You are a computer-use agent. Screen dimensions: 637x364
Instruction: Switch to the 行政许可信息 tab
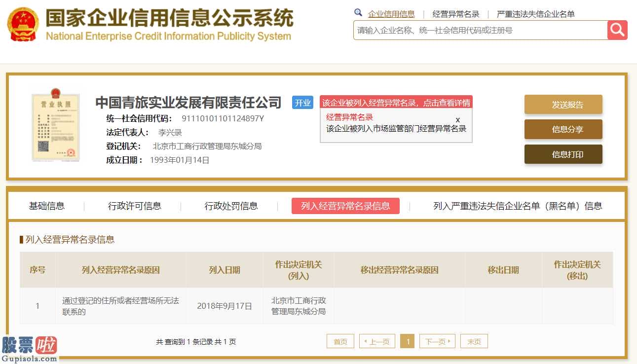pos(135,206)
